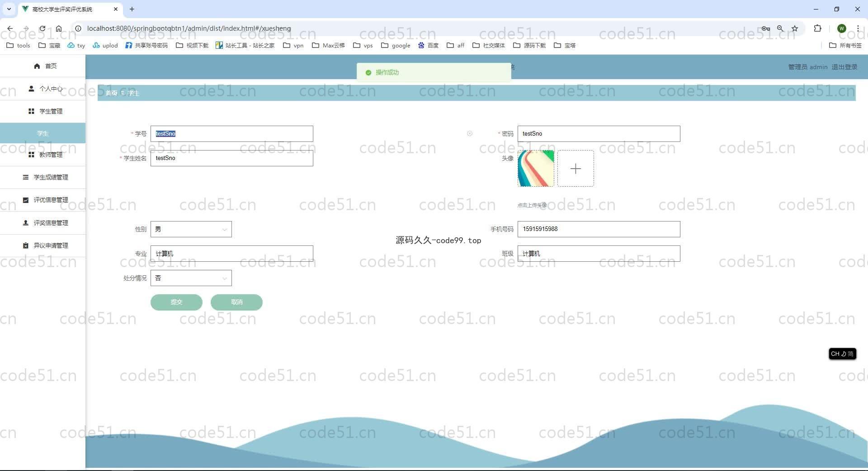Click the person icon beside 个人中心

pos(31,89)
